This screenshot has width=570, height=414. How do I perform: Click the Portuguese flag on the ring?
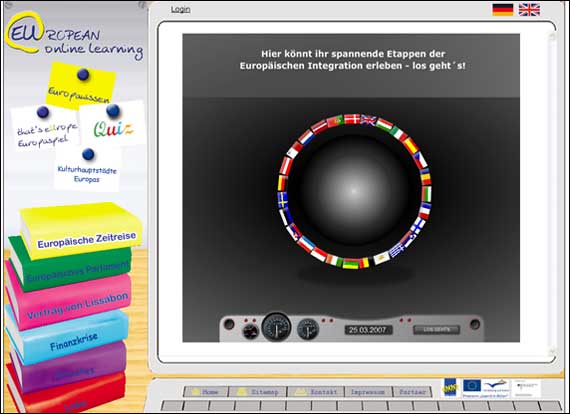[x=335, y=121]
